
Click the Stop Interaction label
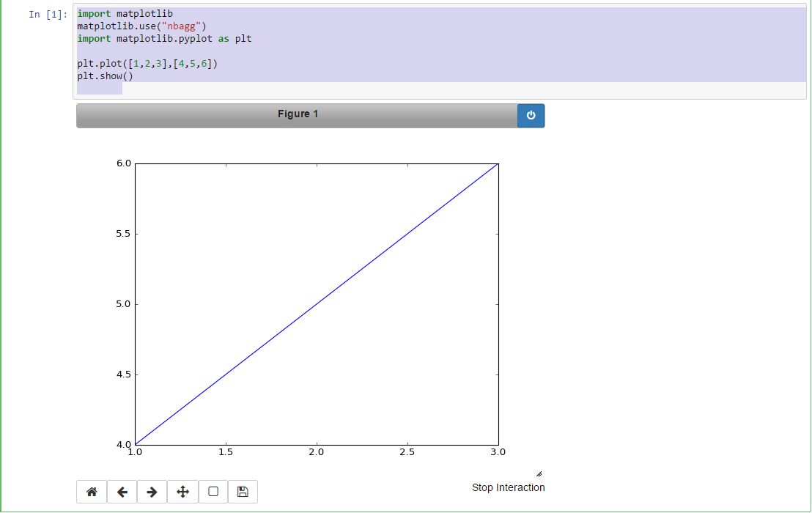(508, 487)
